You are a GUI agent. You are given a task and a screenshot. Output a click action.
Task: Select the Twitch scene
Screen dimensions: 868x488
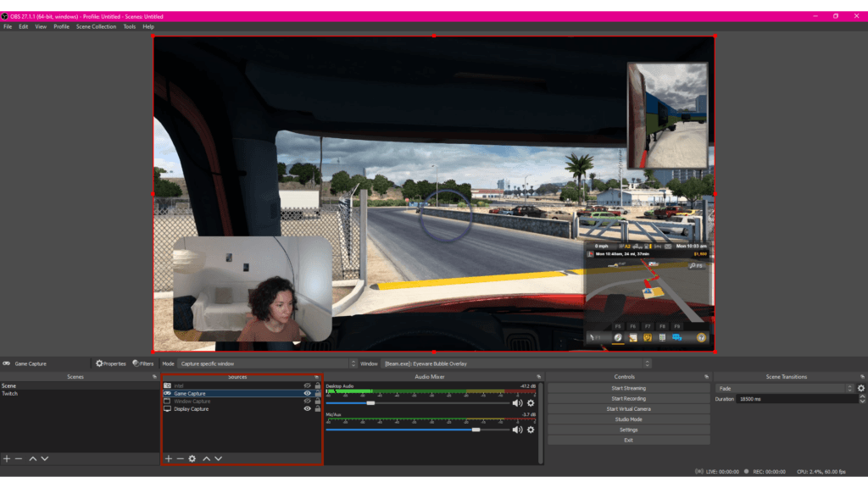[x=80, y=393]
